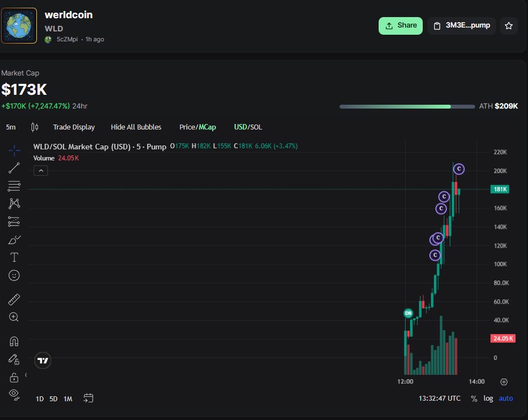Click the 181K current price label
The width and height of the screenshot is (528, 420).
tap(500, 189)
